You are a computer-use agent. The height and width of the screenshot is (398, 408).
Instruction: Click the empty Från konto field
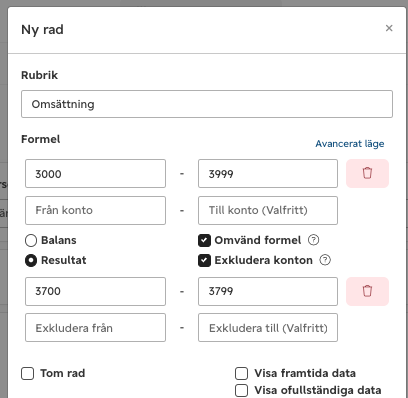95,210
